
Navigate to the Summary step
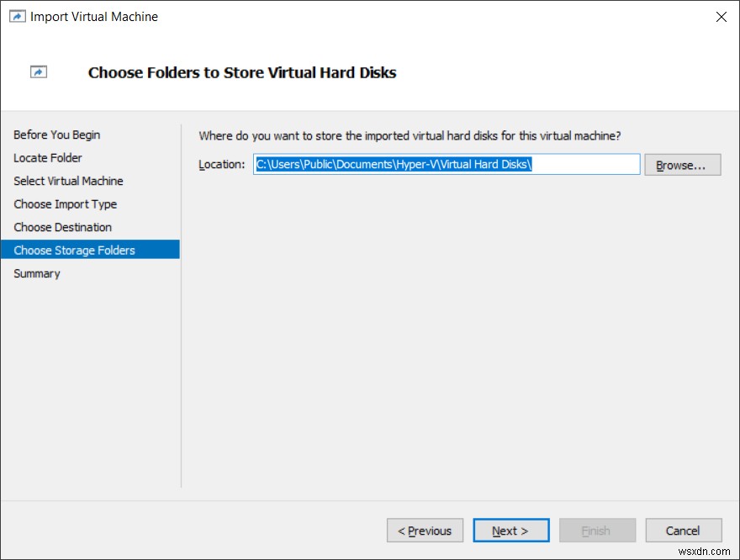tap(37, 273)
